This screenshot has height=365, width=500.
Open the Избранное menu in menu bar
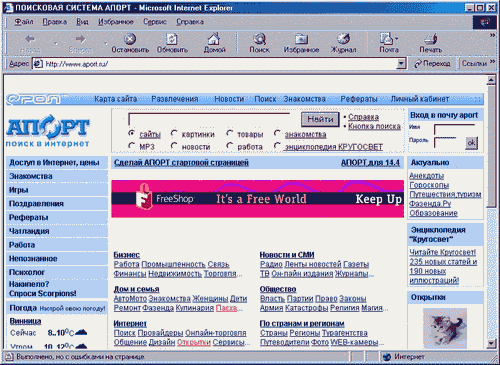pyautogui.click(x=115, y=22)
